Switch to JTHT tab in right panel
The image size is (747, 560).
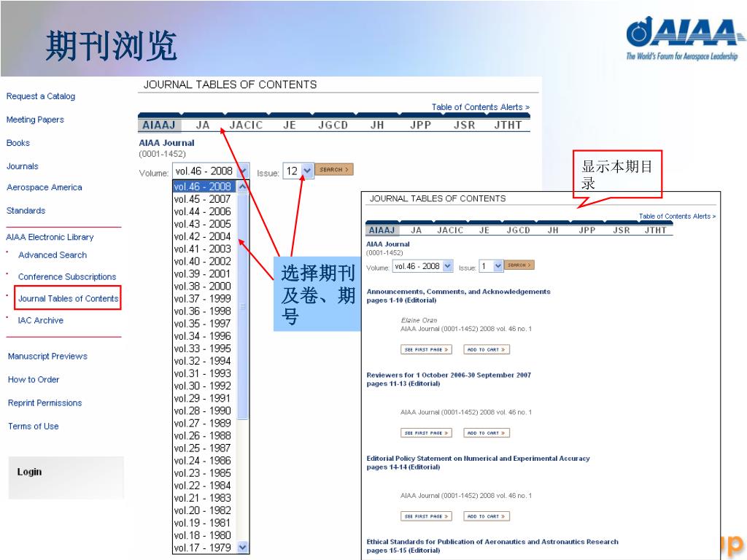click(x=656, y=230)
